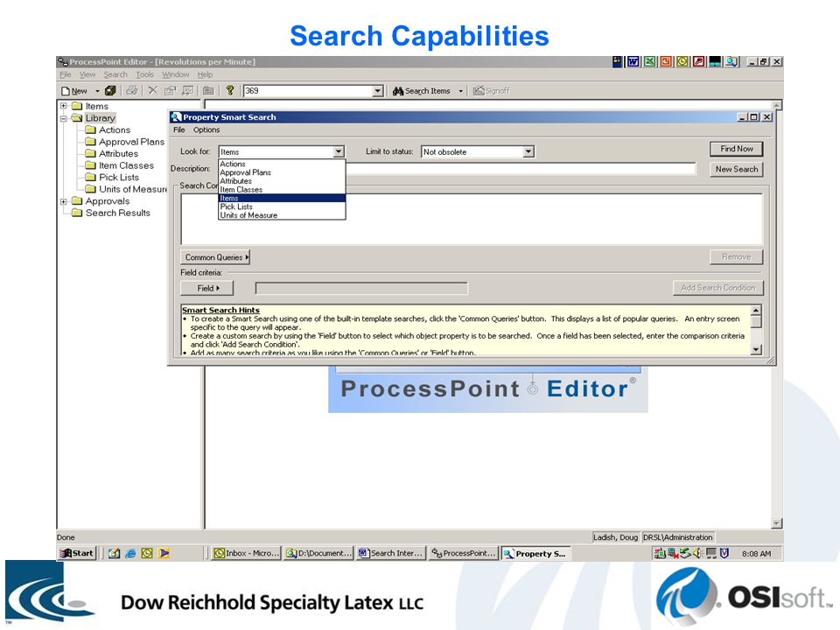Open the File menu in ProcessPoint Editor

click(66, 74)
